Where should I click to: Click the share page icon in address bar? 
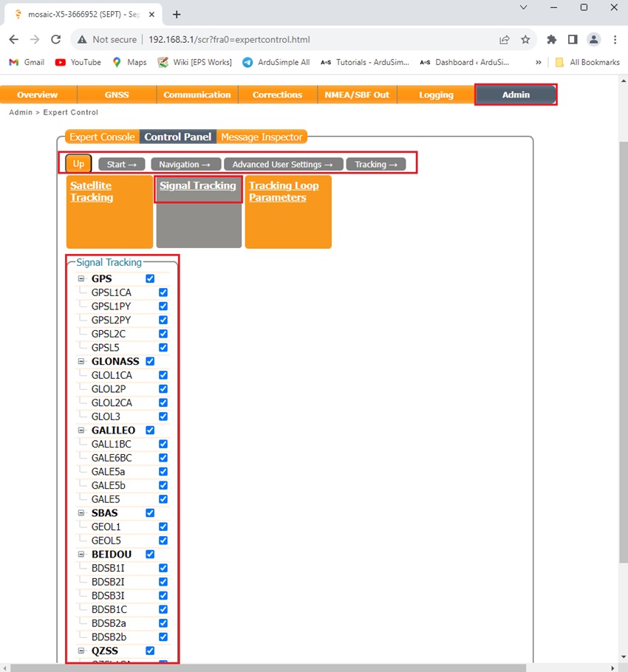click(x=505, y=40)
